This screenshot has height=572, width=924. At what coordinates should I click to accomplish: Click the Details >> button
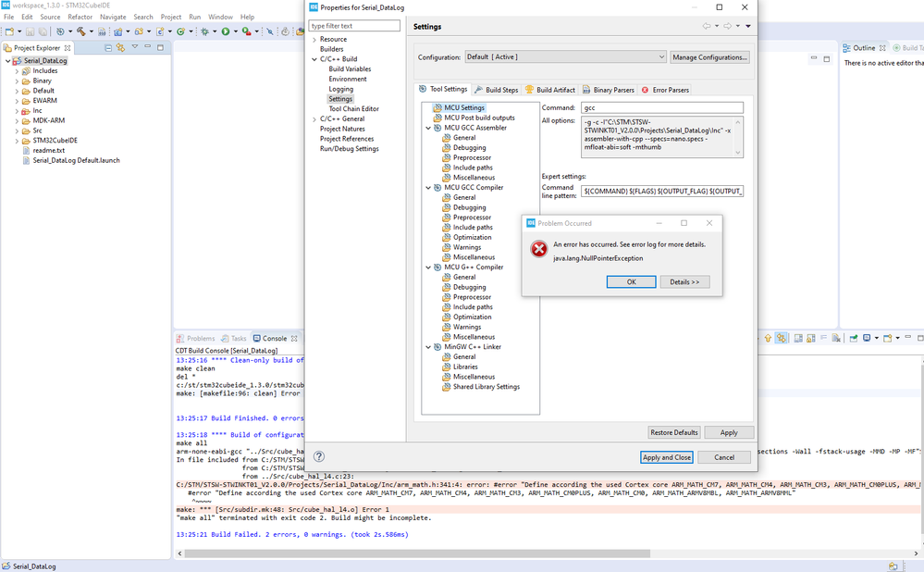684,282
